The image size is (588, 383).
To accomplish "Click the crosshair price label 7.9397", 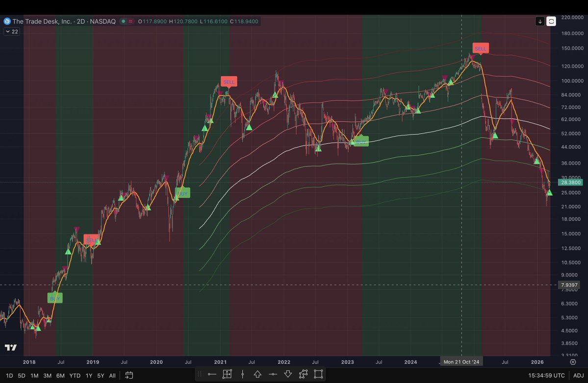I will [569, 285].
